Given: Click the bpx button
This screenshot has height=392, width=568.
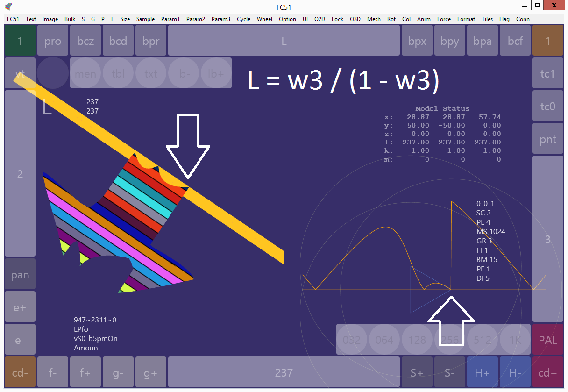Looking at the screenshot, I should tap(417, 41).
